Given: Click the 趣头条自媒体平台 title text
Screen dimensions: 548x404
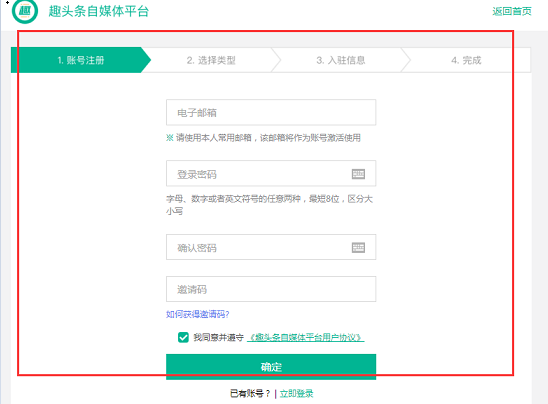Looking at the screenshot, I should click(x=99, y=11).
